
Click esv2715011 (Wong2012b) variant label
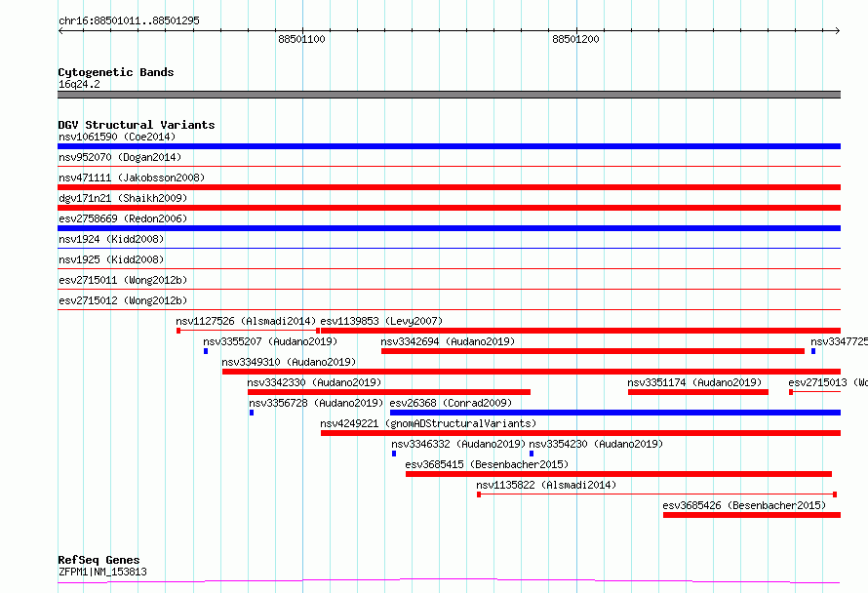(123, 280)
